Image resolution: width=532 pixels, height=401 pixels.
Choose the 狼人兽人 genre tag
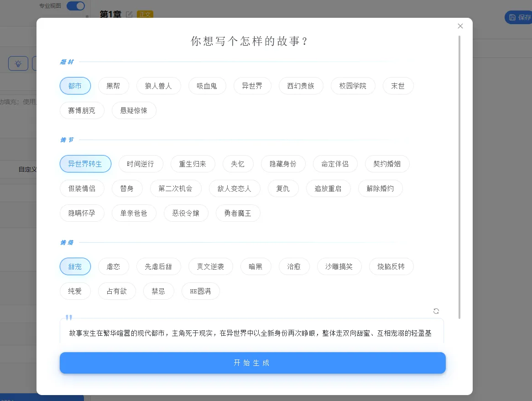tap(158, 86)
